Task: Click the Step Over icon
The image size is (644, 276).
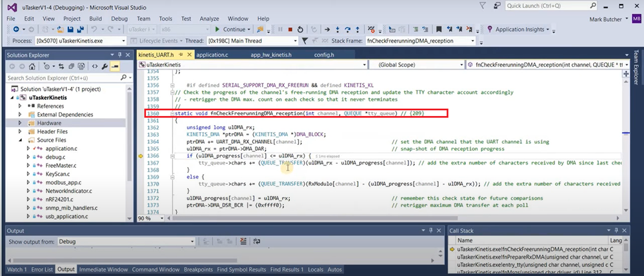Action: click(347, 30)
